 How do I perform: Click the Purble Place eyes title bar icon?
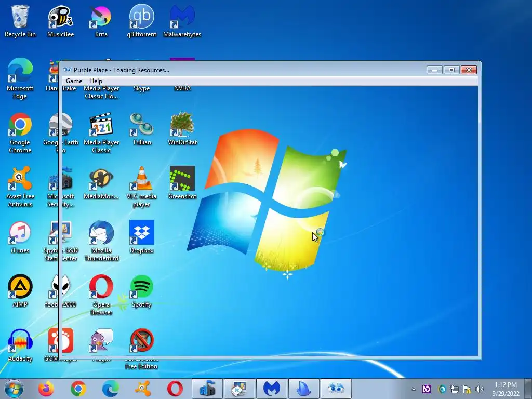(x=68, y=70)
